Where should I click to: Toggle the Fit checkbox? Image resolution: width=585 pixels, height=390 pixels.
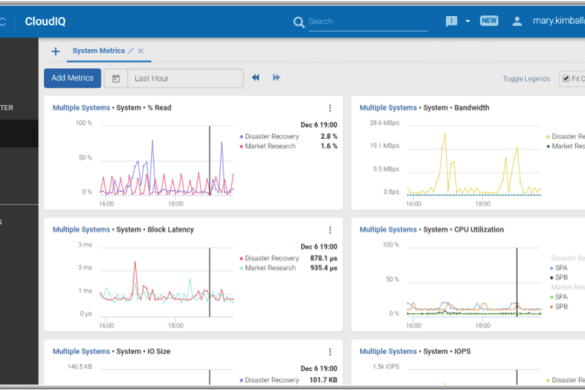click(x=566, y=78)
